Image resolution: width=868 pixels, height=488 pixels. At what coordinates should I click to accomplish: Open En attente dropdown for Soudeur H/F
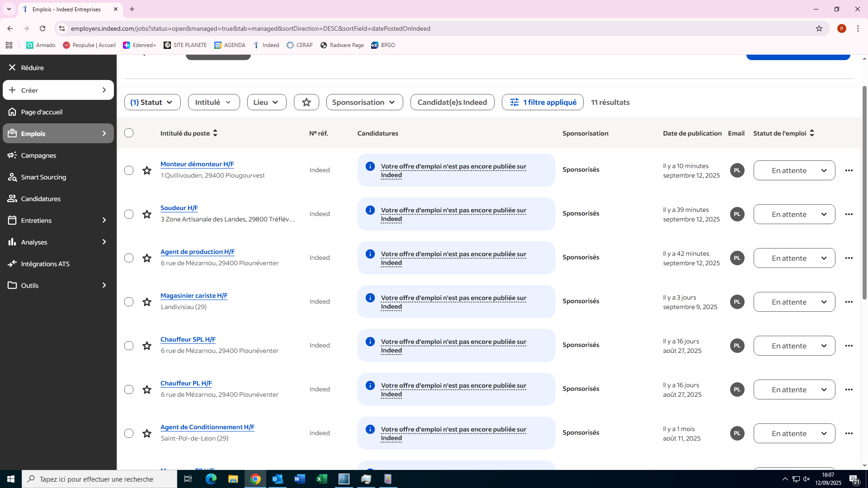point(794,214)
